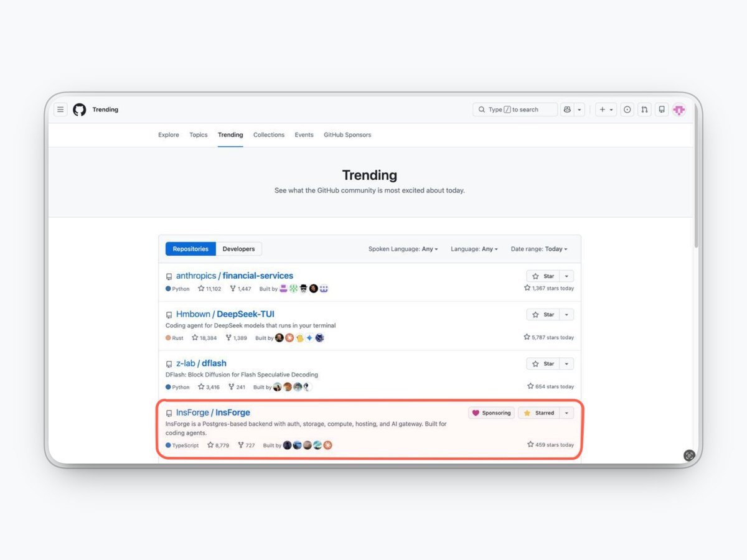Click the text 654 stars today
This screenshot has width=747, height=560.
tap(551, 386)
